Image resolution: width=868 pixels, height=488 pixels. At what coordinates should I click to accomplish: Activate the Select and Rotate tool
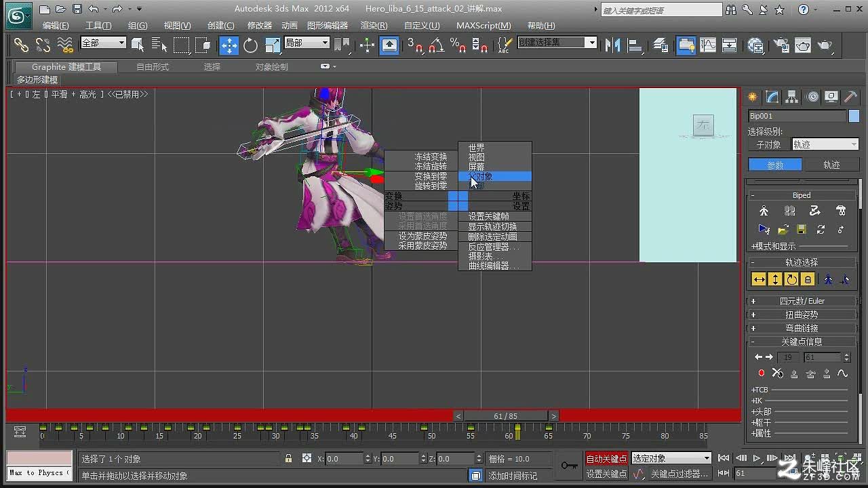coord(250,45)
